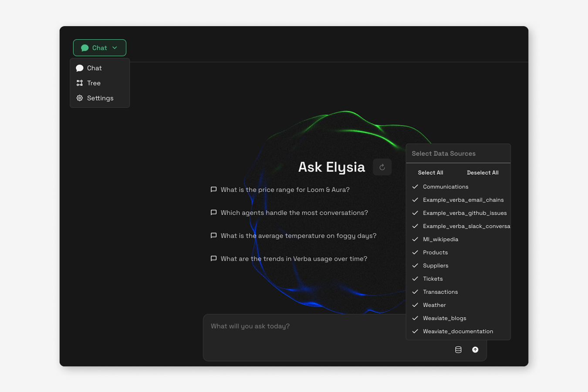
Task: Click the chat icon next to the agents conversations question
Action: (213, 213)
